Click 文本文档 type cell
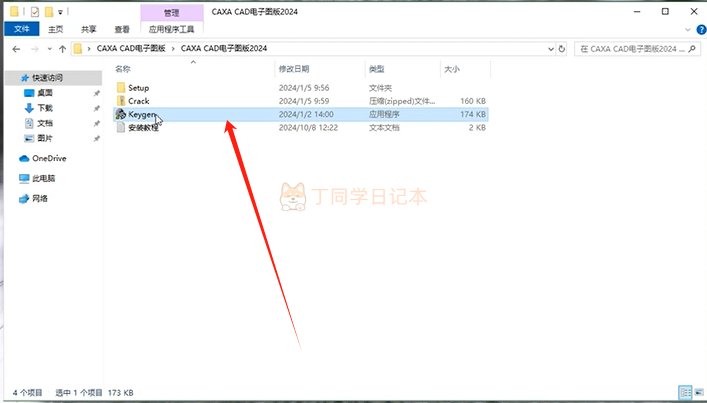Image resolution: width=707 pixels, height=403 pixels. click(x=384, y=128)
